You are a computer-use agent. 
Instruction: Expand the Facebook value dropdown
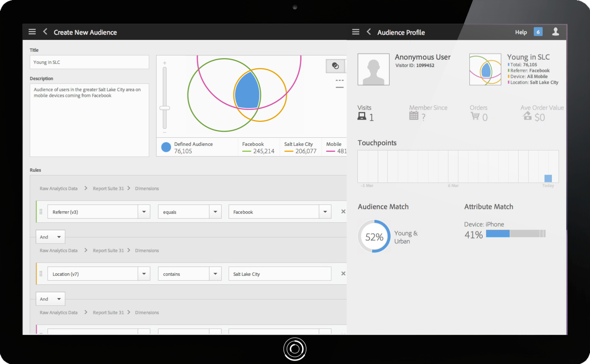point(325,212)
